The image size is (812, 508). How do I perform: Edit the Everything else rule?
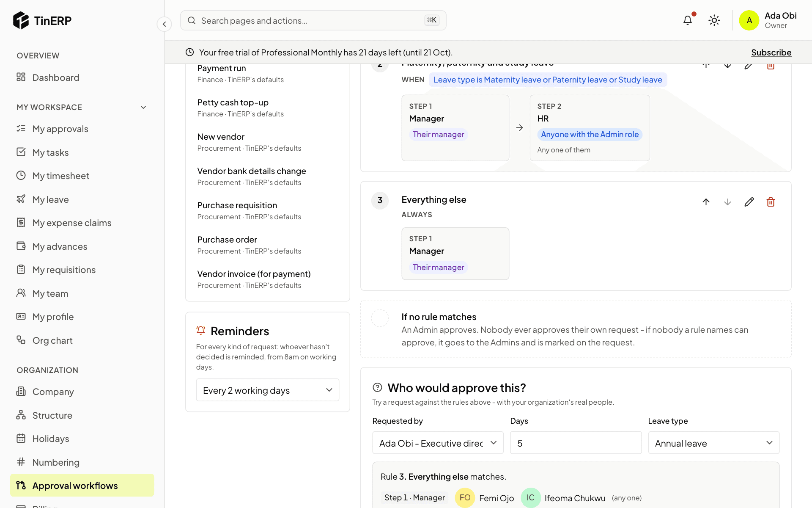[x=749, y=202]
